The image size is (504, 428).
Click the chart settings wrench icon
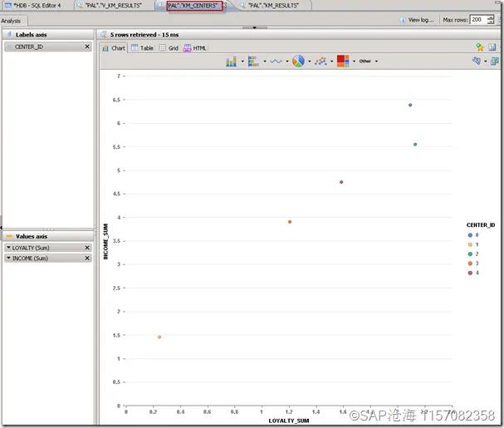pyautogui.click(x=477, y=61)
